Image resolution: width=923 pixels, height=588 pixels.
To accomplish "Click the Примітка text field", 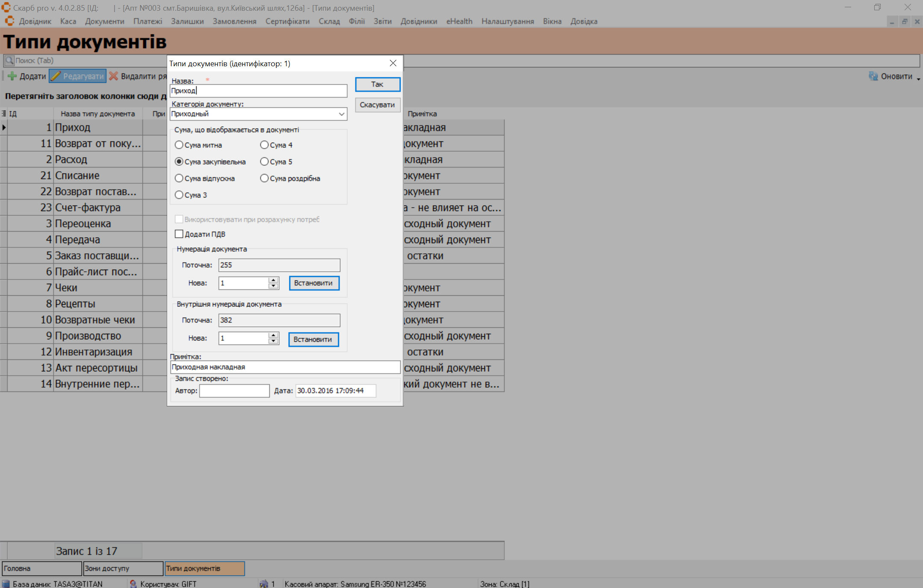I will tap(285, 367).
